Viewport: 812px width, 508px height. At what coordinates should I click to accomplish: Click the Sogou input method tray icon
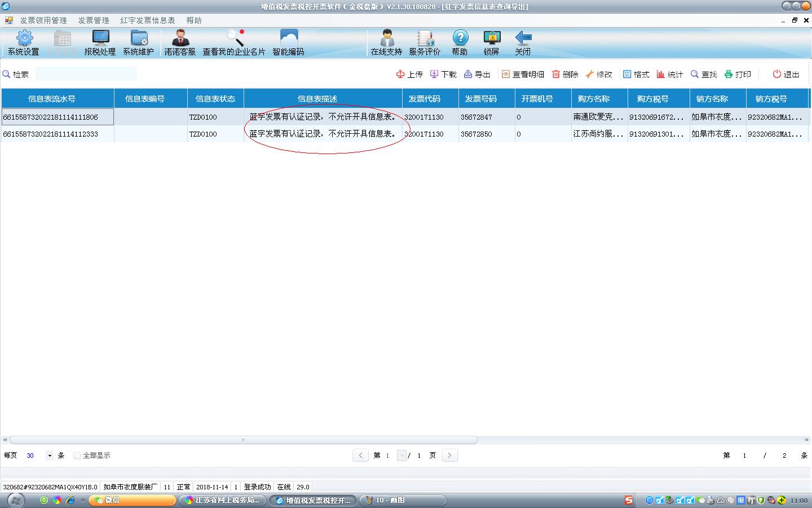pos(629,500)
